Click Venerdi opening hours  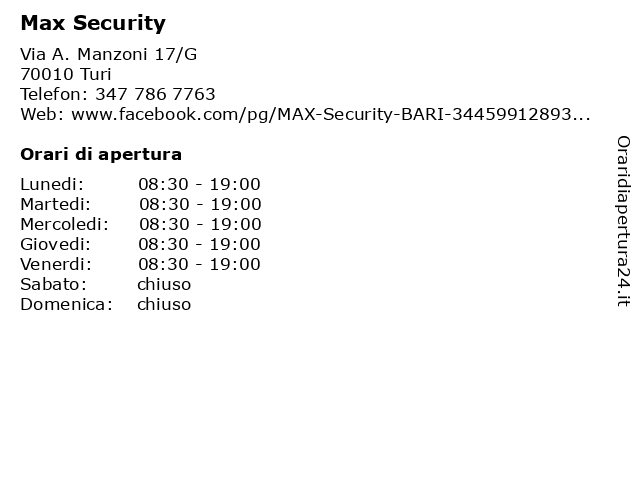[199, 264]
